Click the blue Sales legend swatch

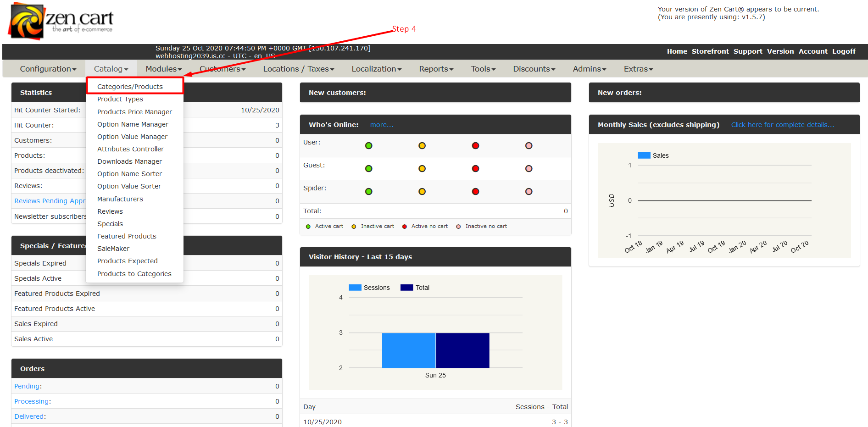point(644,155)
